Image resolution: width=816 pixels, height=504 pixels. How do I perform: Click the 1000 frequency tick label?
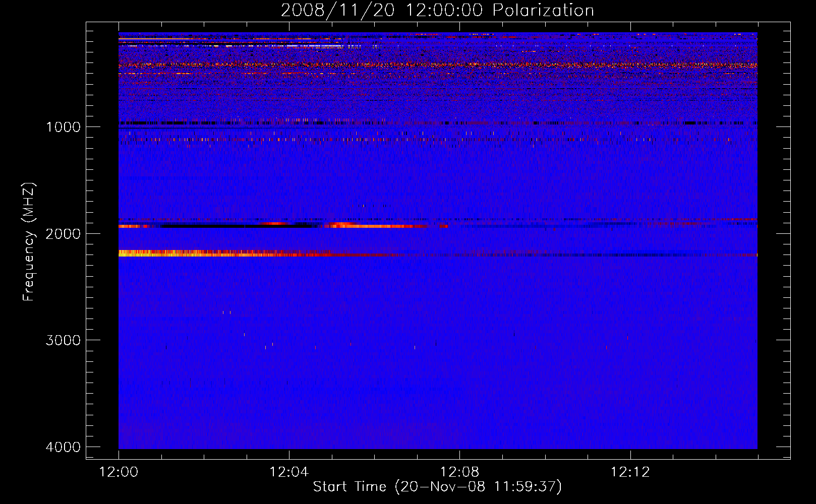[63, 127]
